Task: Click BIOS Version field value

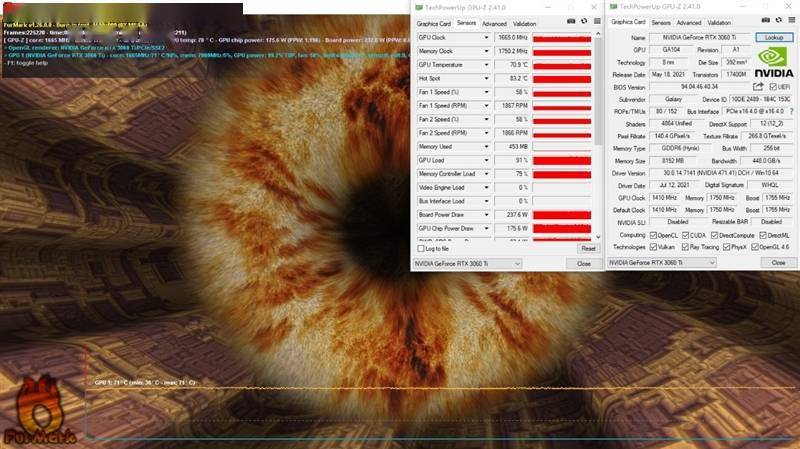Action: [x=699, y=87]
